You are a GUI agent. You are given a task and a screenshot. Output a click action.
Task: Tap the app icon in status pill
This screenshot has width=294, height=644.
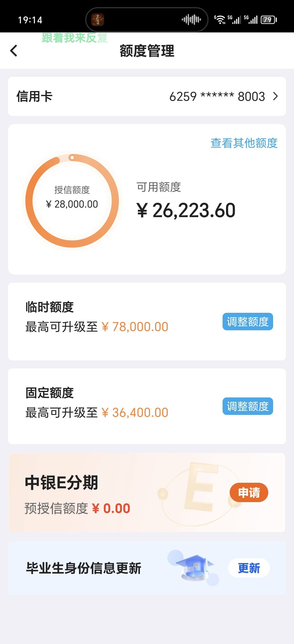click(98, 20)
